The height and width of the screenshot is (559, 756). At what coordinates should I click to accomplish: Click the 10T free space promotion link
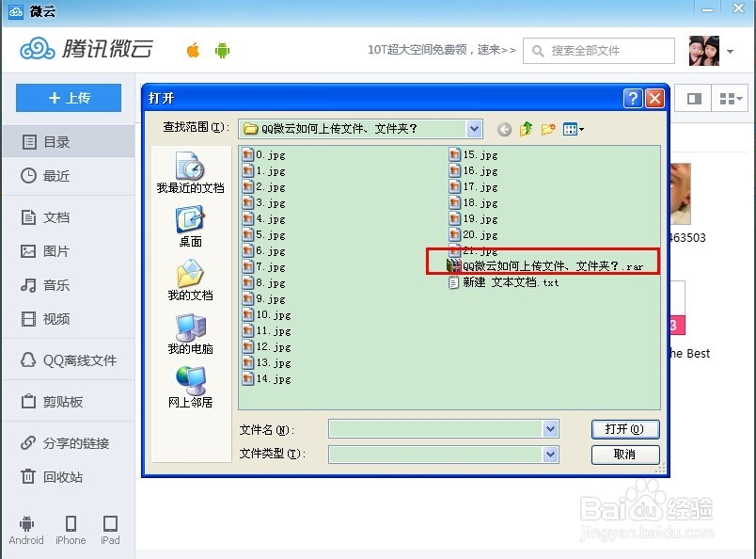coord(442,50)
